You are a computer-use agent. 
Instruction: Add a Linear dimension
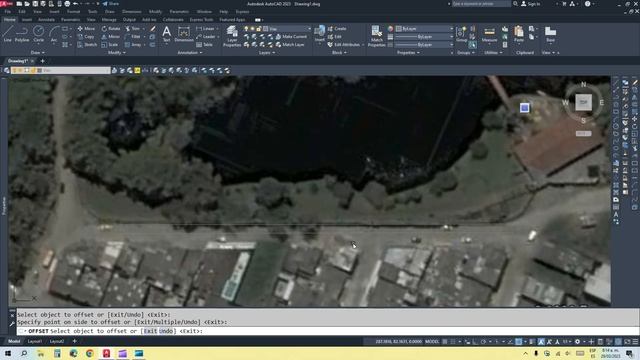coord(205,29)
